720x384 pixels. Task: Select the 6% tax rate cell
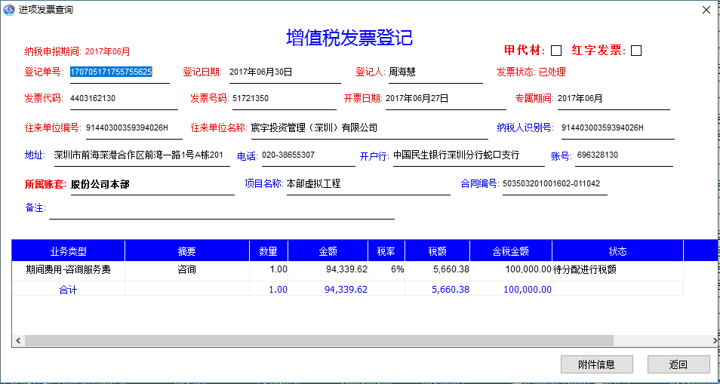[387, 270]
